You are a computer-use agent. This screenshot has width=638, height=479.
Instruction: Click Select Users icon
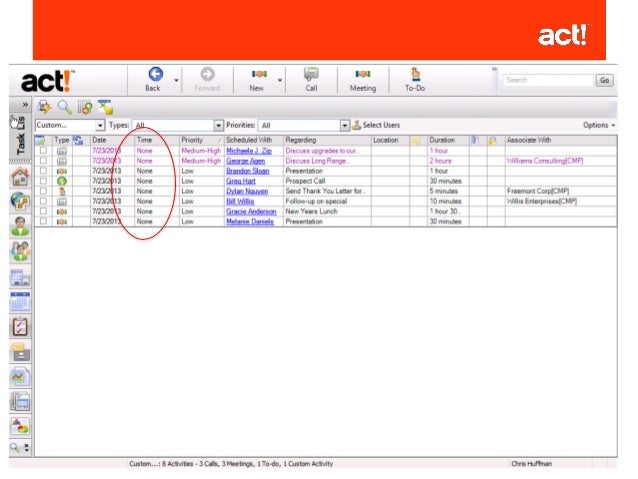coord(357,125)
